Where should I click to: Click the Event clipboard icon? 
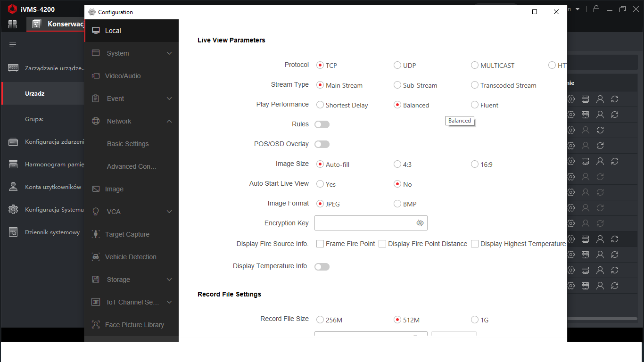pos(96,99)
